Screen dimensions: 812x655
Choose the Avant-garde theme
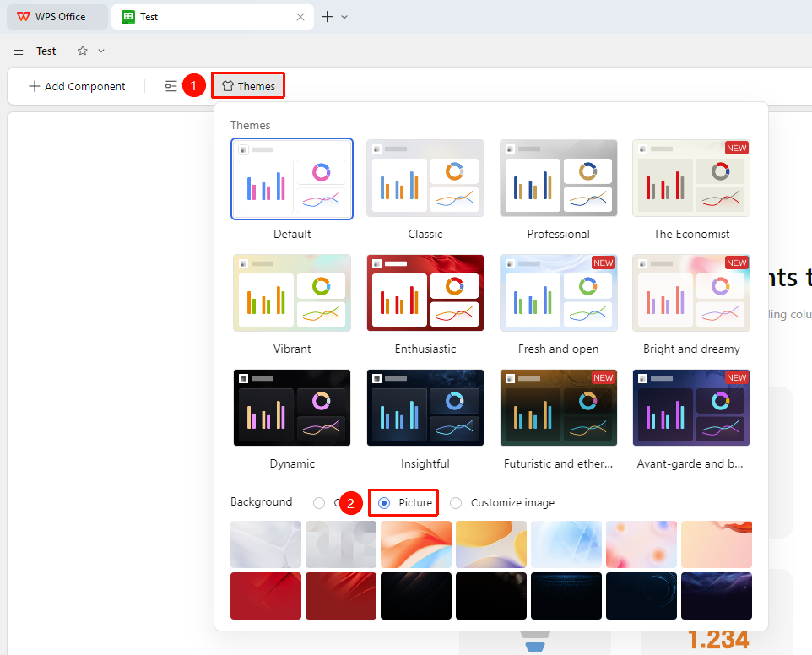(x=691, y=408)
